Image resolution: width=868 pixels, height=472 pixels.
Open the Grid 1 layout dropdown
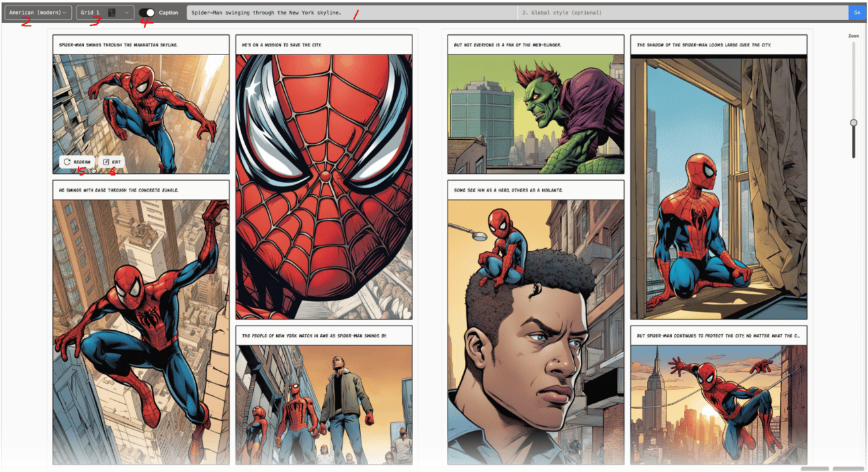click(105, 12)
